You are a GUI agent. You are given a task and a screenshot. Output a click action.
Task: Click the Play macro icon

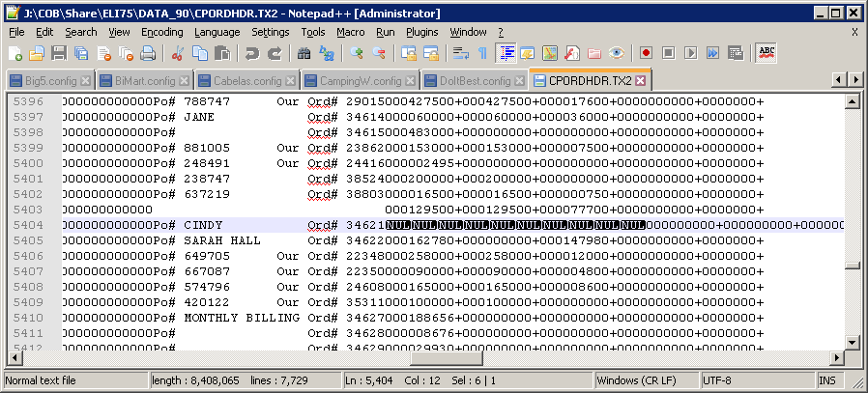click(x=690, y=53)
